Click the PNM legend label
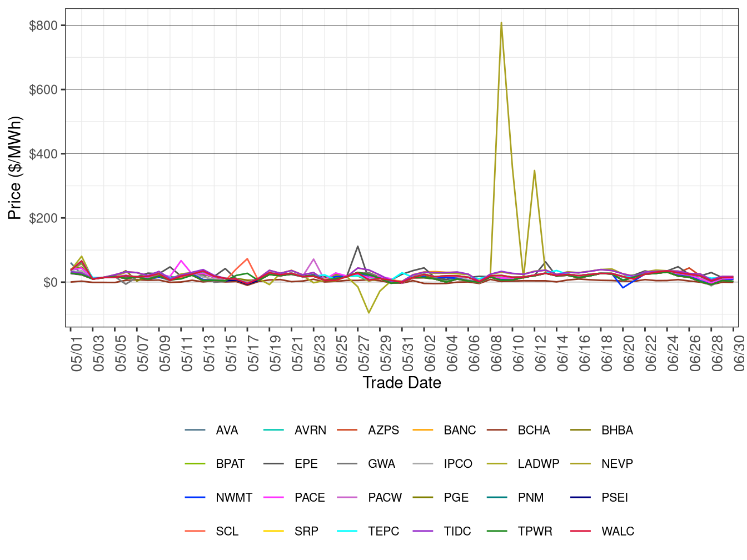Screen dimensions: 747x560 (x=531, y=498)
